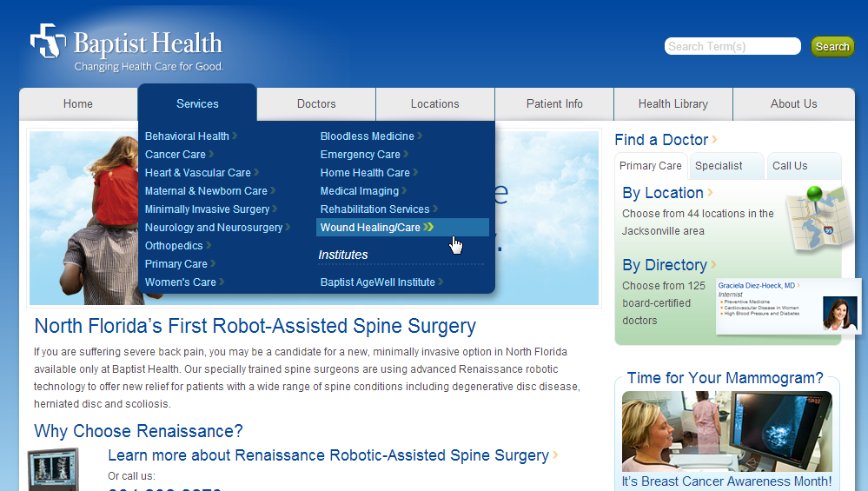Click the North Florida's First Robot-Assisted Spine Surgery heading
868x491 pixels.
255,326
